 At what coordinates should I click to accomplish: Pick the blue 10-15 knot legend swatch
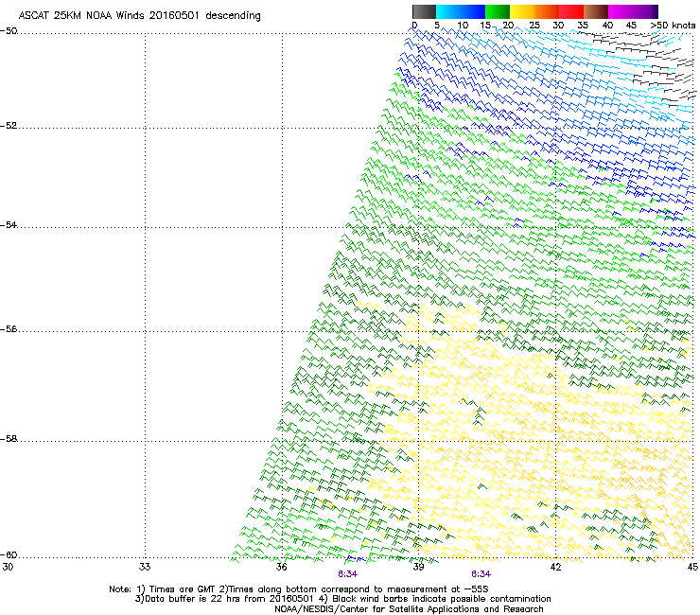click(x=473, y=11)
